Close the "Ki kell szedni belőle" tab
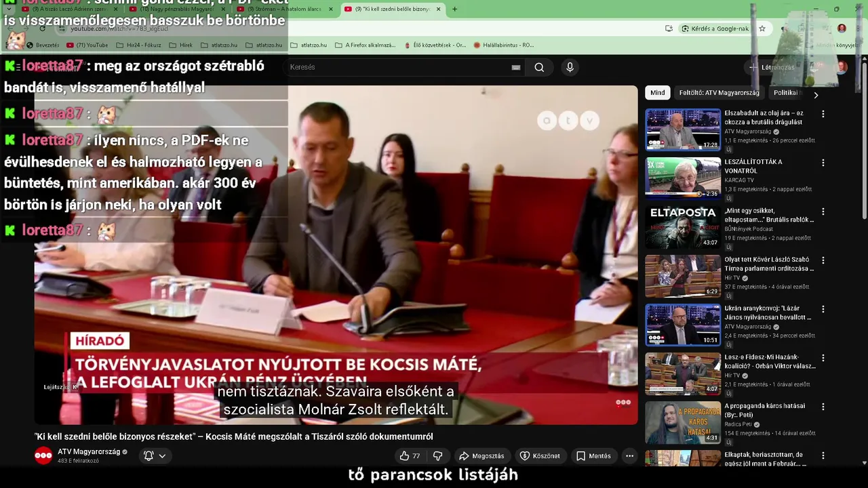The height and width of the screenshot is (488, 868). [x=438, y=9]
